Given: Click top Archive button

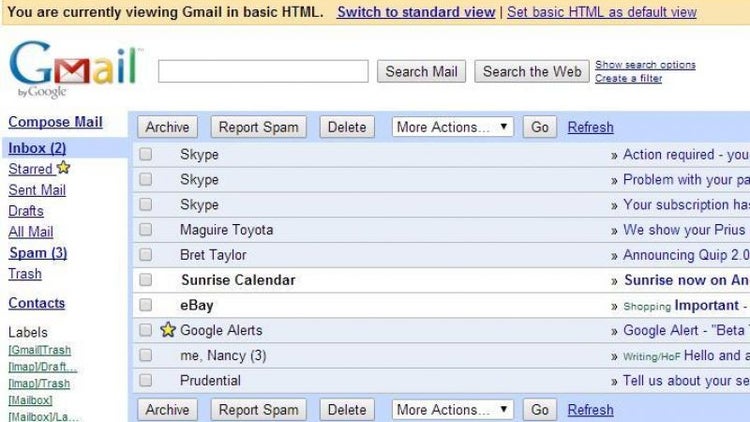Looking at the screenshot, I should tap(167, 127).
